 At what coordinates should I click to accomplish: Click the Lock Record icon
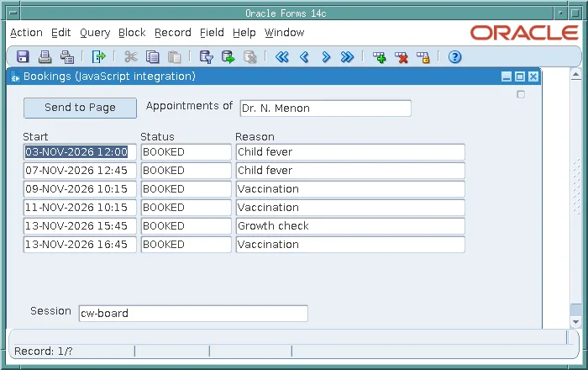coord(423,57)
